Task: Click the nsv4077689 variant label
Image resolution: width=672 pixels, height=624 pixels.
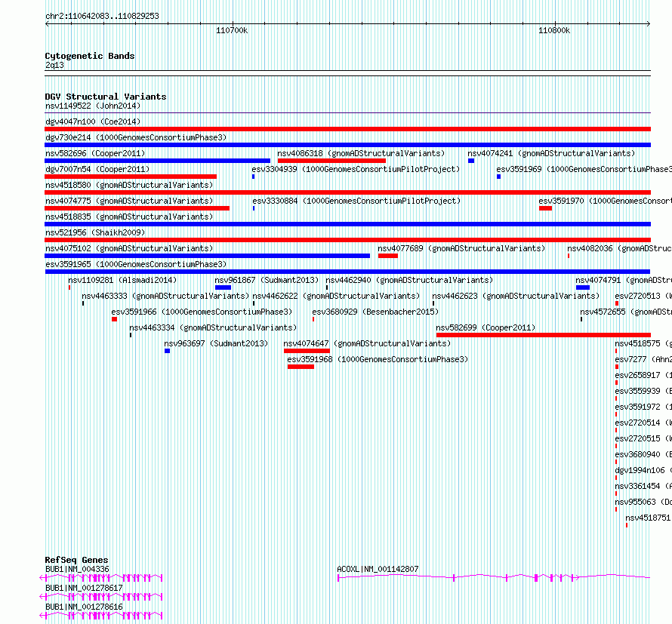Action: coord(461,248)
